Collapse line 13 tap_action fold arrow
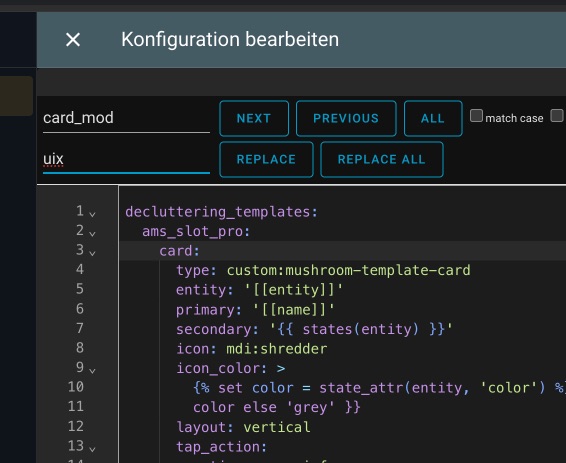566x463 pixels. click(x=92, y=449)
